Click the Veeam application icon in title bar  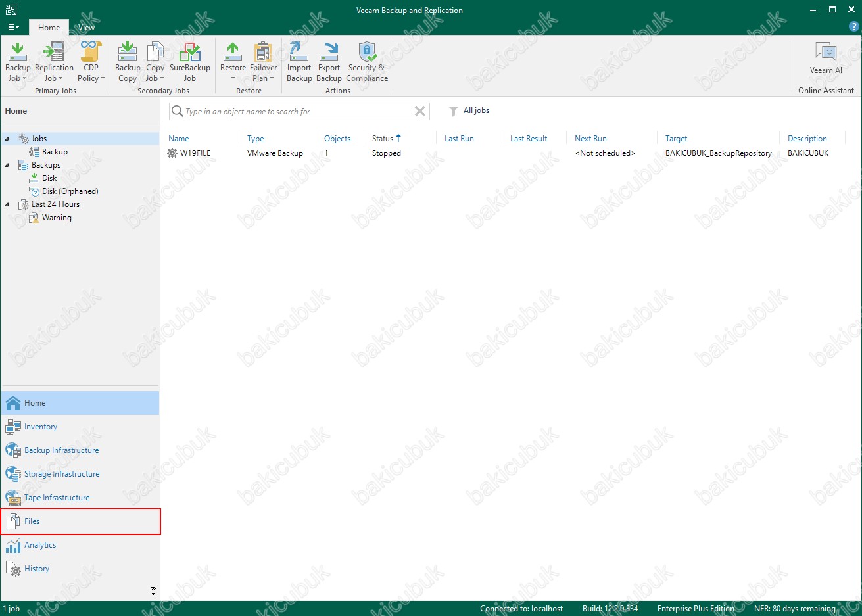11,10
